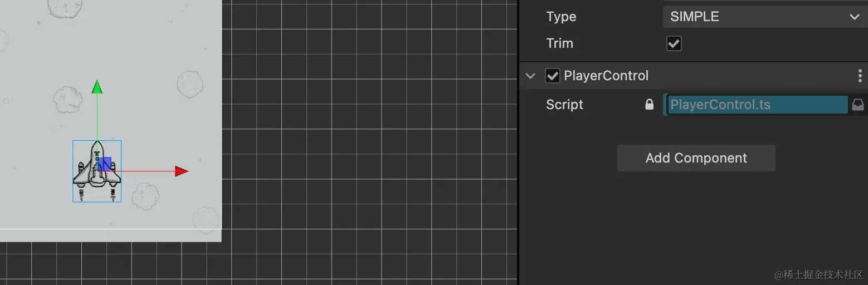Click the blue square plane handle of gizmo
This screenshot has width=868, height=285.
tap(104, 164)
